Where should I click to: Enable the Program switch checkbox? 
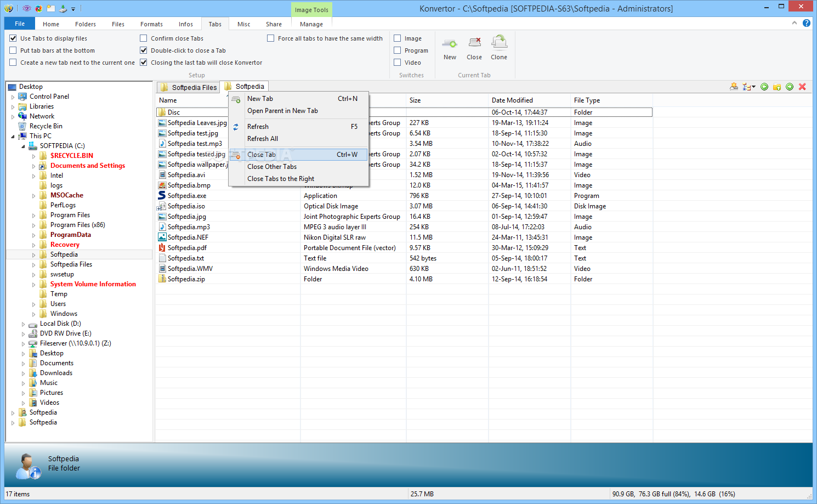click(398, 50)
